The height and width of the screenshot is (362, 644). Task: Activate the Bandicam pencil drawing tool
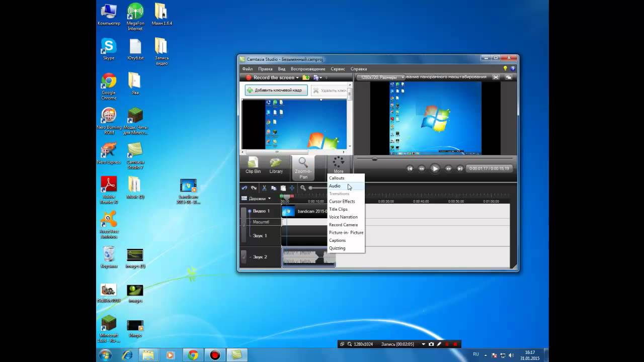tap(439, 344)
